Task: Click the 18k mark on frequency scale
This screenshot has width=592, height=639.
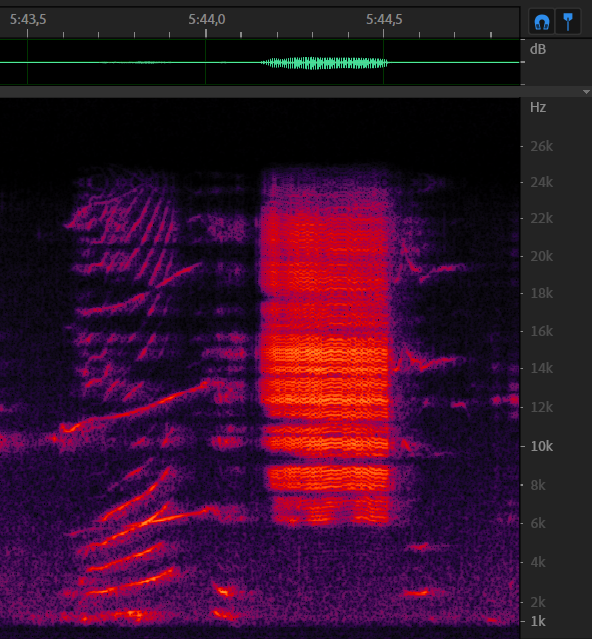Action: point(541,293)
